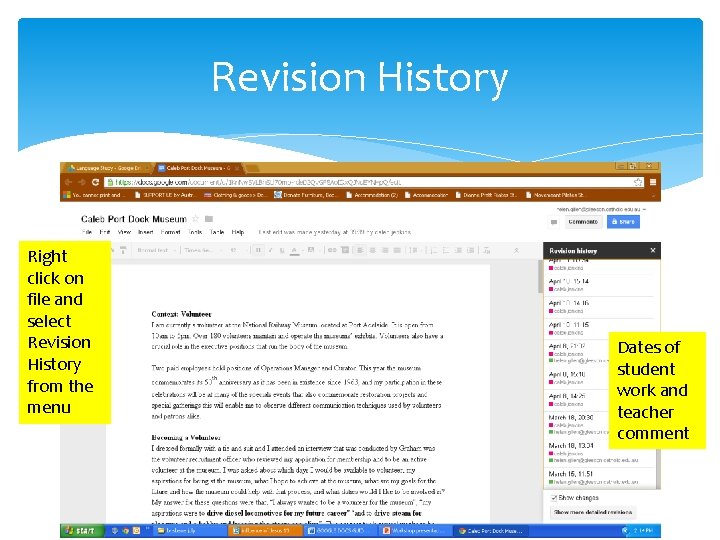
Task: Close the Revision history panel
Action: coord(653,250)
